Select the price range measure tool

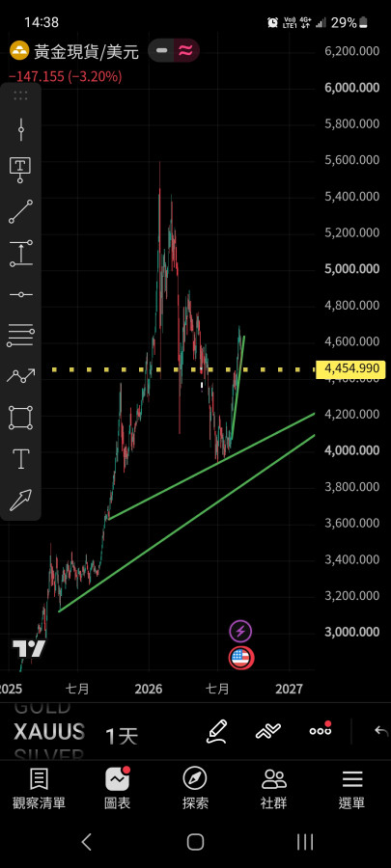[20, 253]
